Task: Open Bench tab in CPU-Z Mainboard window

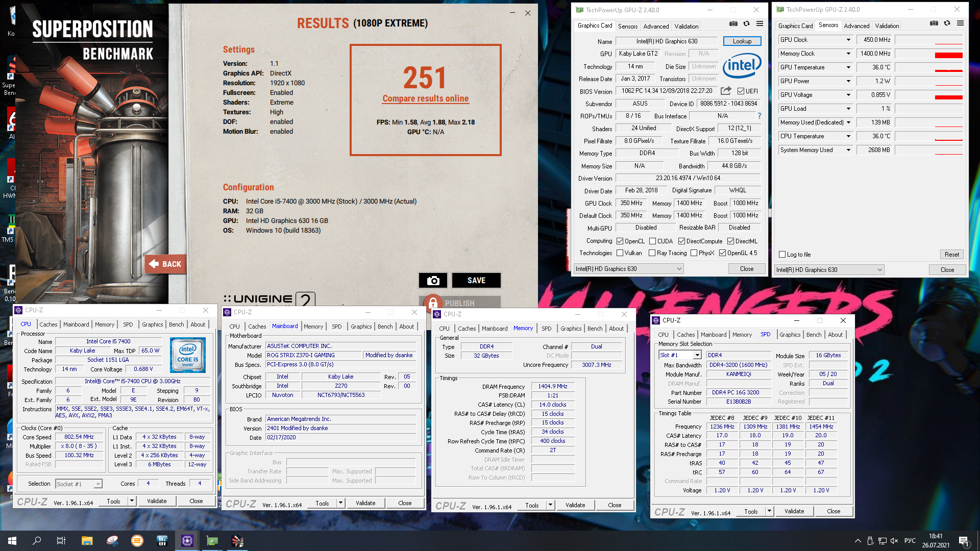Action: pos(385,327)
